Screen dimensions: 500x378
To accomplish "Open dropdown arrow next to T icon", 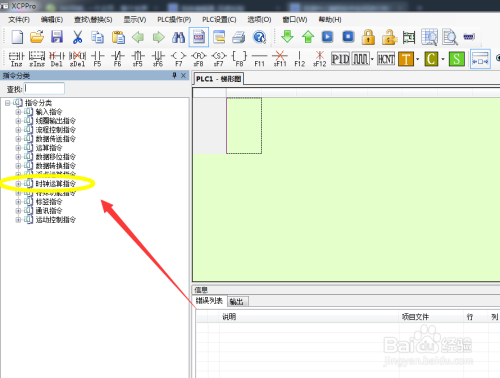I will point(417,59).
